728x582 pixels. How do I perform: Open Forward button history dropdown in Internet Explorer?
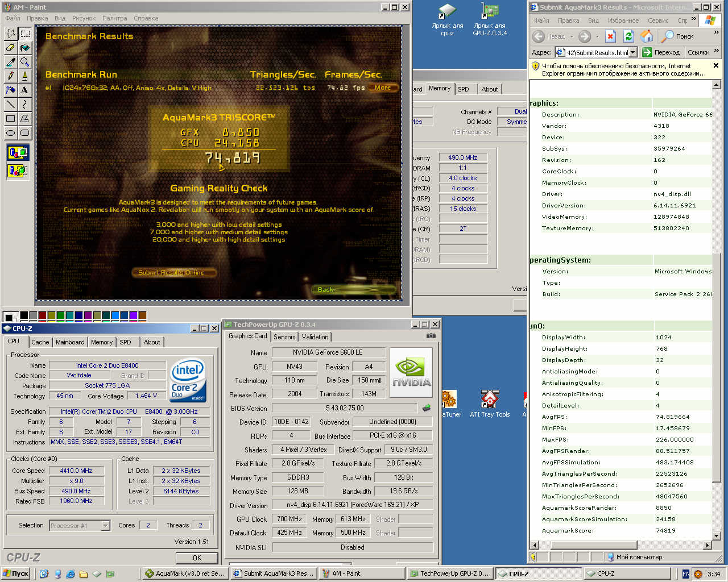(597, 36)
